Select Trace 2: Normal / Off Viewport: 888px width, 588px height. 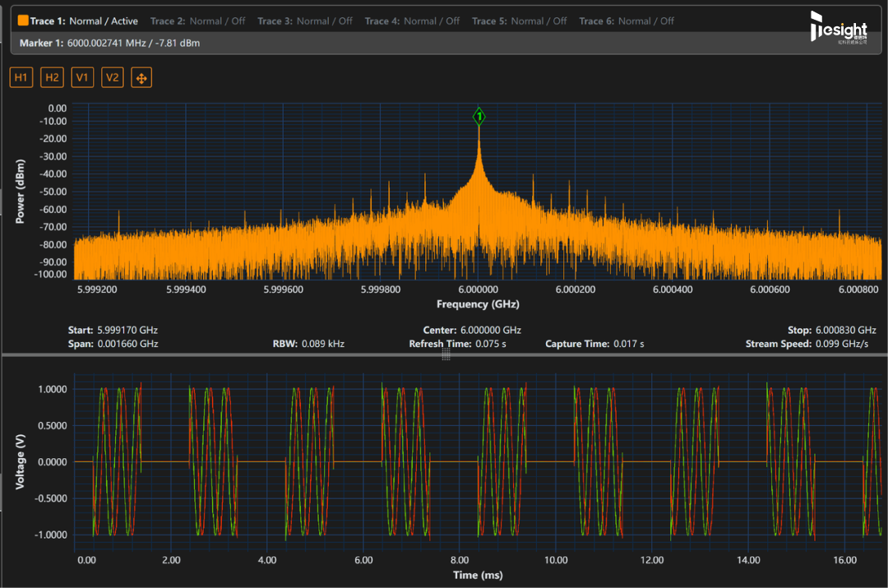point(197,21)
